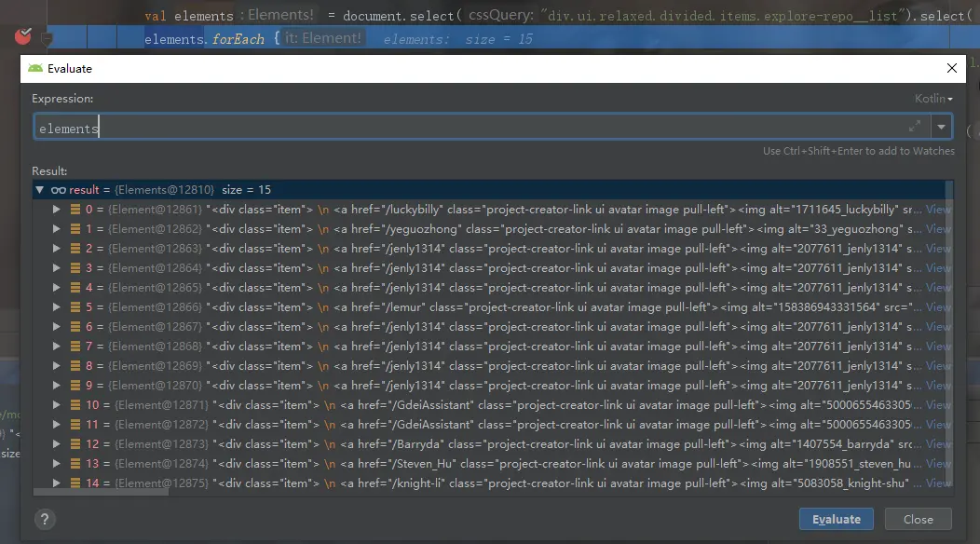
Task: Open the Kotlin language dropdown
Action: pyautogui.click(x=933, y=99)
